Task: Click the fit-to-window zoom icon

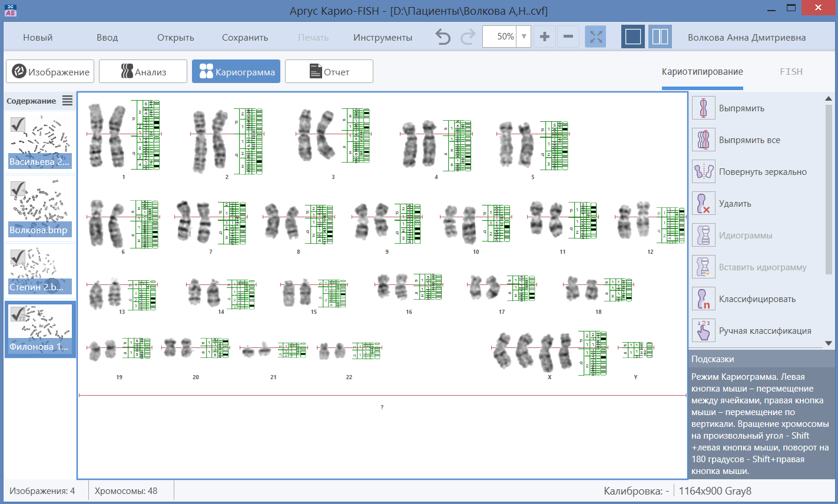Action: coord(595,37)
